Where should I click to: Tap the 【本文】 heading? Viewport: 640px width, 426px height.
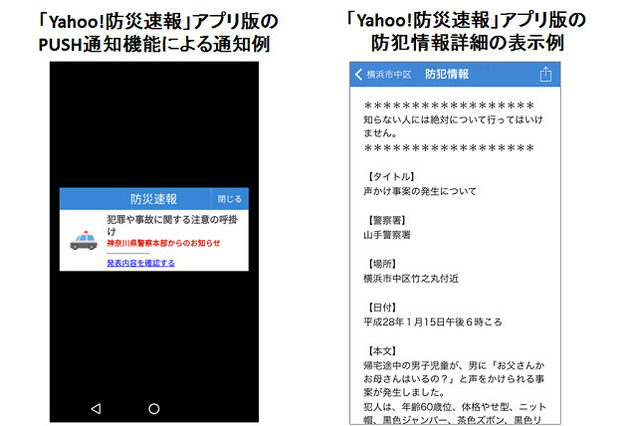(x=380, y=351)
